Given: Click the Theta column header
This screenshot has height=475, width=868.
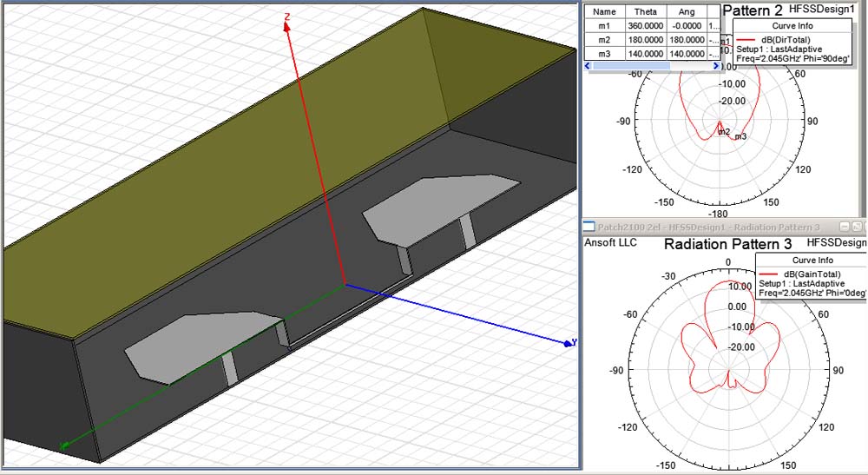Looking at the screenshot, I should (x=645, y=12).
